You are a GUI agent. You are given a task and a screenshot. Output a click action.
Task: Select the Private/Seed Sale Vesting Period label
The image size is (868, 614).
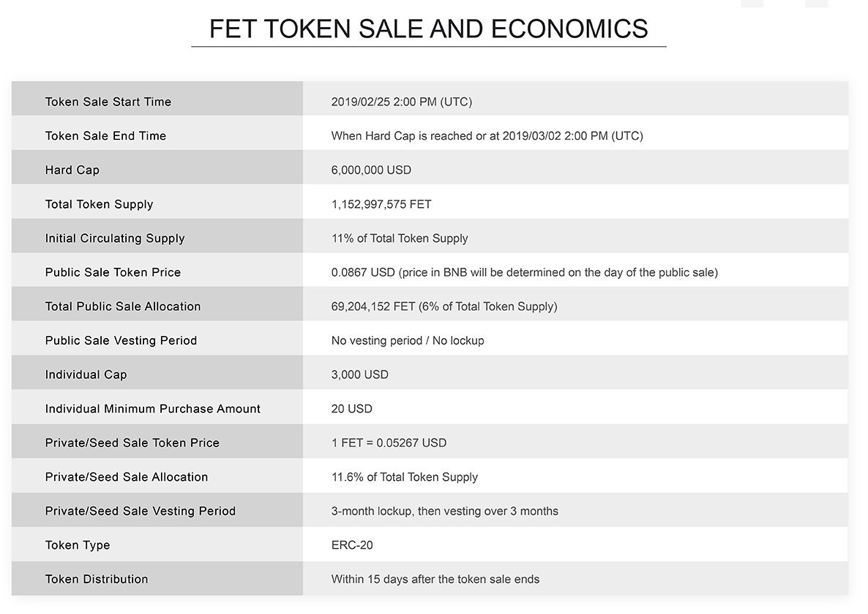[141, 511]
